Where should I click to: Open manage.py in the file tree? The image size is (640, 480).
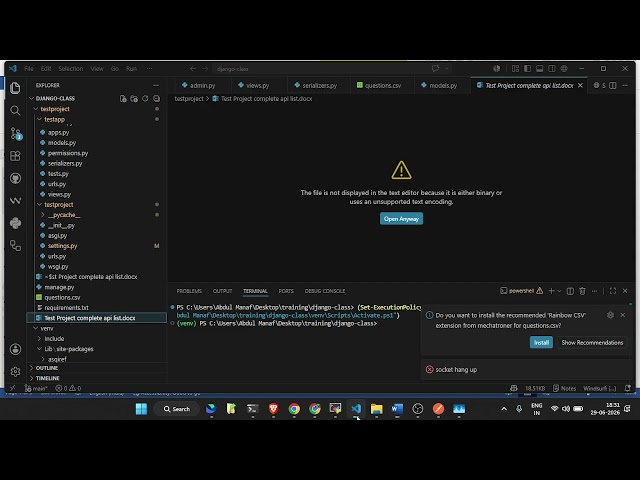pyautogui.click(x=59, y=287)
